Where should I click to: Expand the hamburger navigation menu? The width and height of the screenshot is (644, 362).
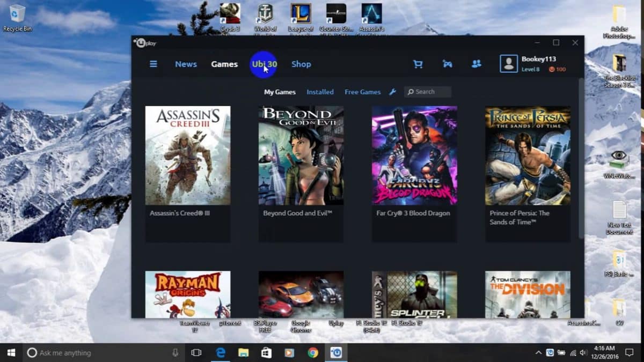click(153, 63)
